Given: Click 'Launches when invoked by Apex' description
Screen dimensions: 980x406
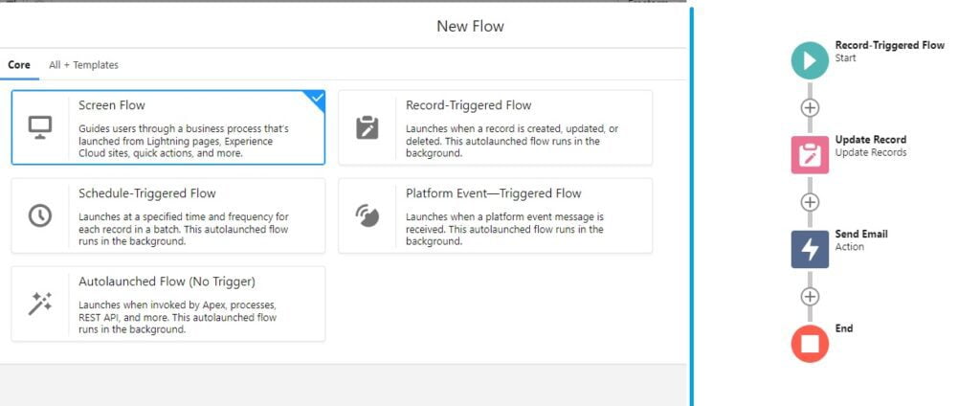Looking at the screenshot, I should [177, 317].
